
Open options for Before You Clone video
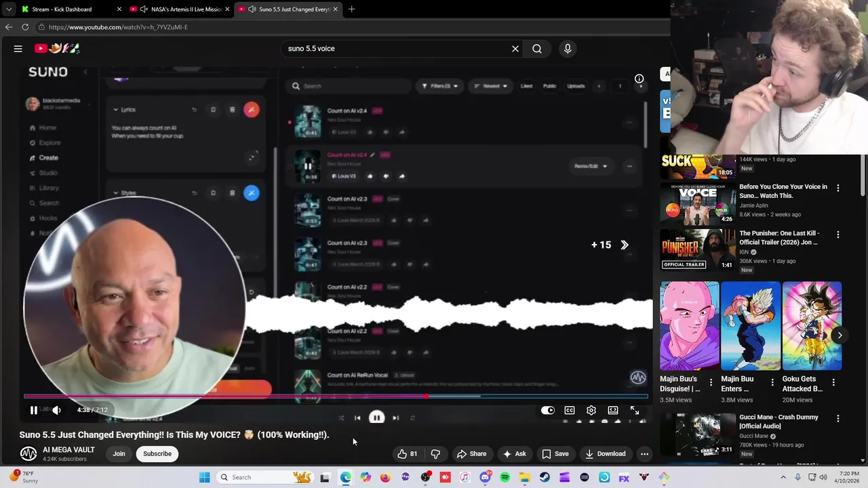(x=838, y=188)
